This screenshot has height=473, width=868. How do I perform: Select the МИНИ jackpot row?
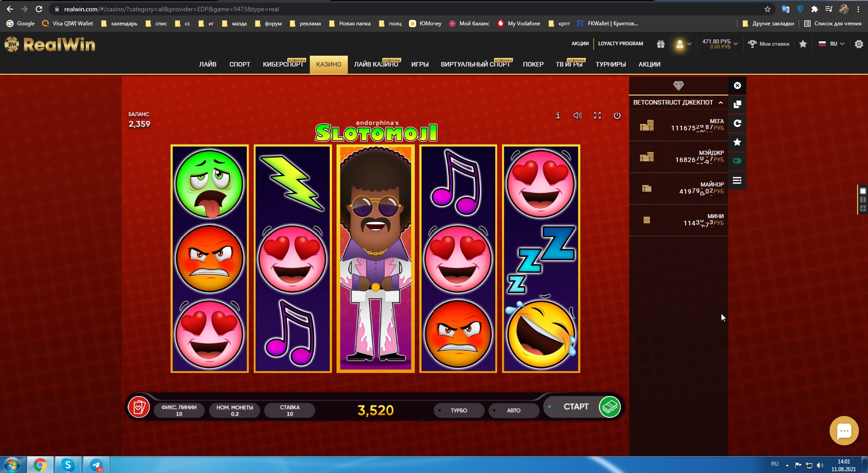[x=678, y=220]
